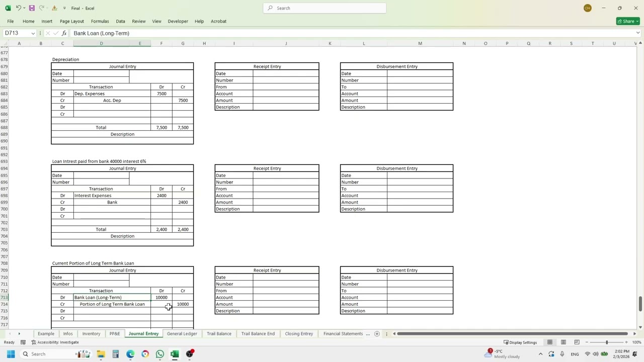The width and height of the screenshot is (644, 362).
Task: Click the Undo icon
Action: click(18, 8)
